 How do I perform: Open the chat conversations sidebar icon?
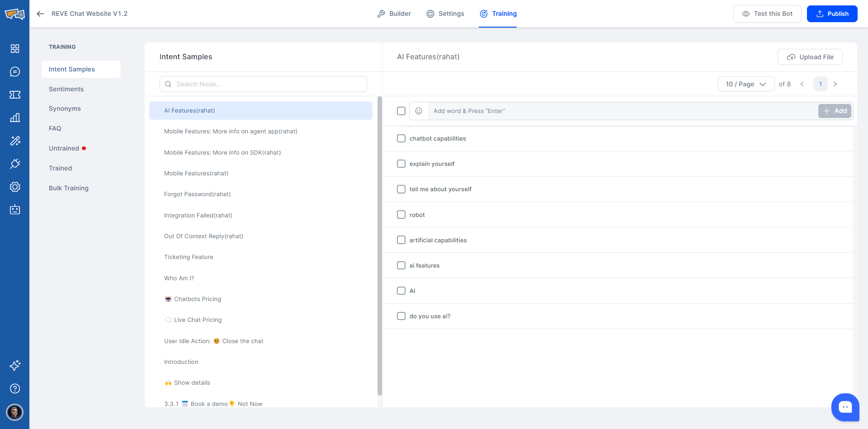pyautogui.click(x=15, y=71)
